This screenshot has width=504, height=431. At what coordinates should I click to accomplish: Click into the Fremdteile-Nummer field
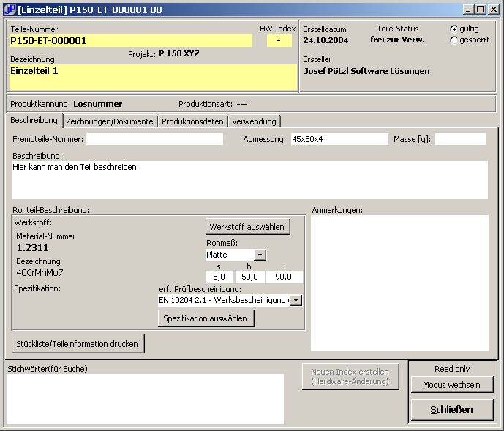click(154, 139)
